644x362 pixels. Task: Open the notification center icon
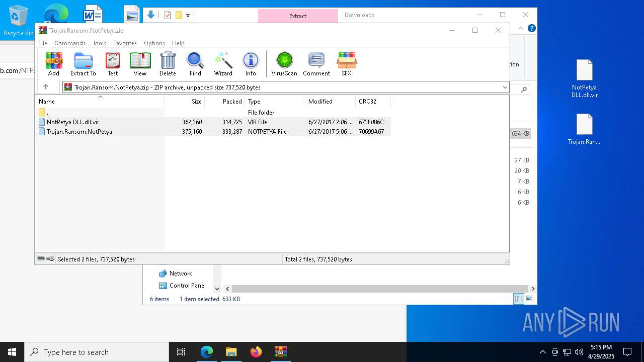tap(627, 352)
